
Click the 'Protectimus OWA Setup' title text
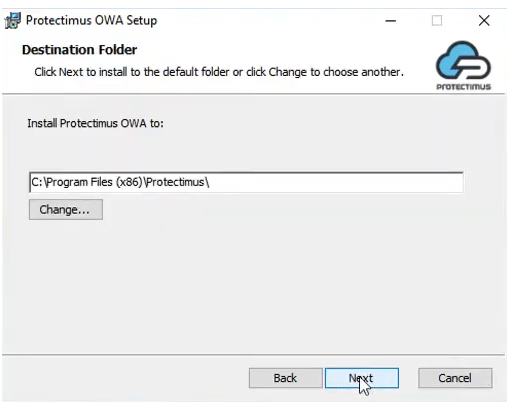(91, 21)
